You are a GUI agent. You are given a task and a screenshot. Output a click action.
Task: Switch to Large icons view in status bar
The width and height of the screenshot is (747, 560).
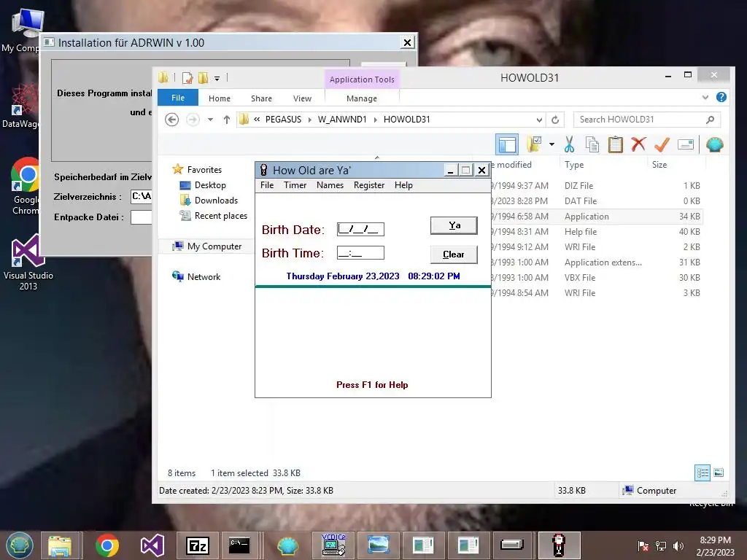719,472
